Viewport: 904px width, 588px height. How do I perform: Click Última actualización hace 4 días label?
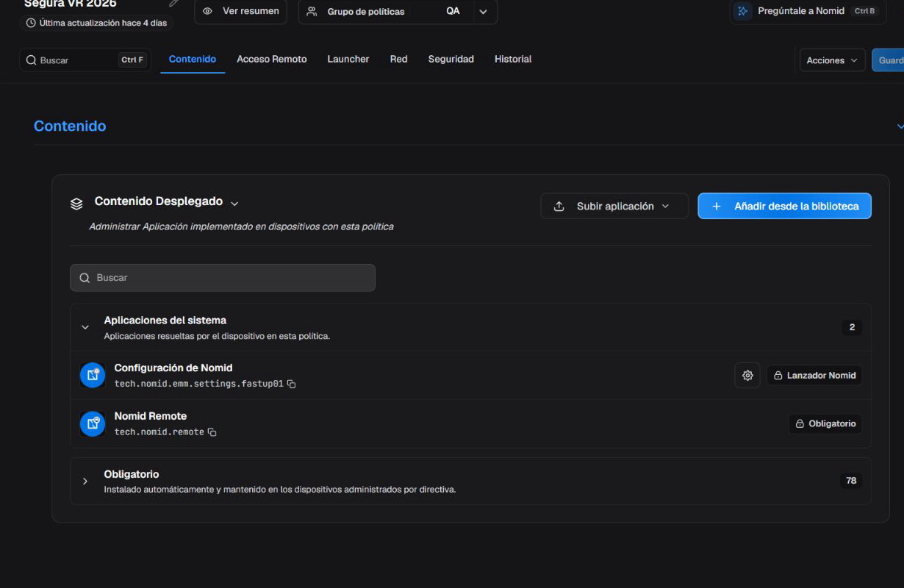point(103,23)
